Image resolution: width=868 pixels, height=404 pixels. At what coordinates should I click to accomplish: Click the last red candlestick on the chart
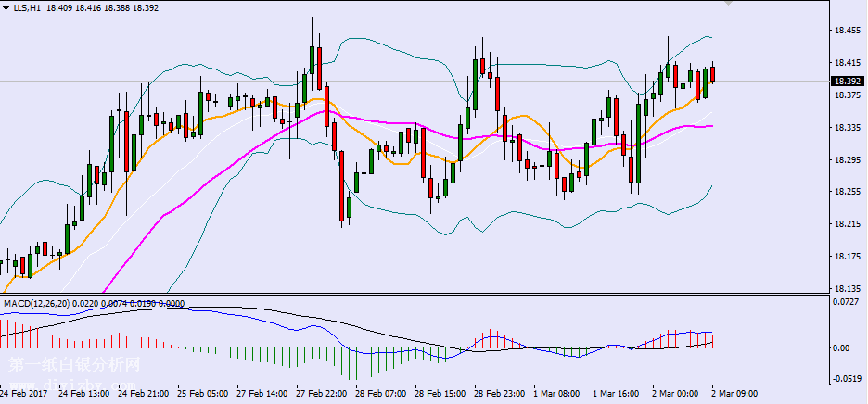point(712,74)
